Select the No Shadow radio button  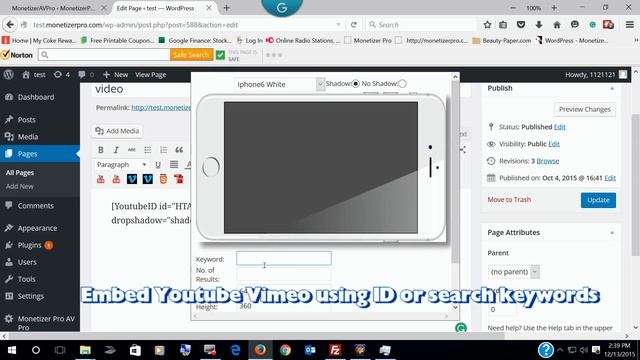point(402,84)
